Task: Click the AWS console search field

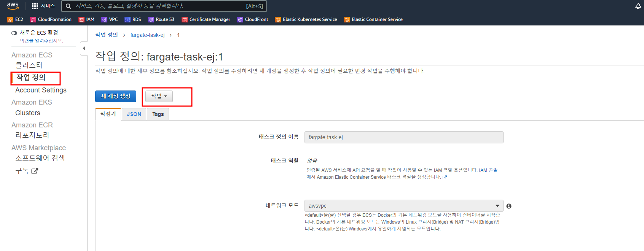Action: click(164, 6)
